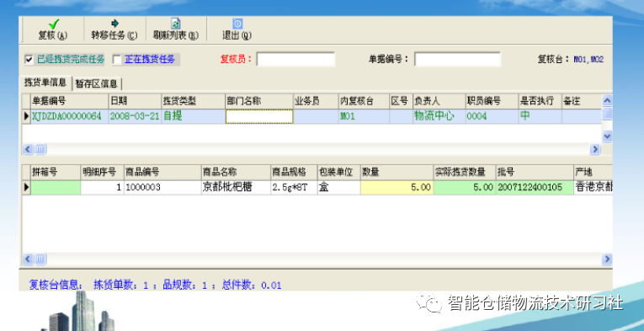Focus the 单据编号 input field

pos(457,59)
